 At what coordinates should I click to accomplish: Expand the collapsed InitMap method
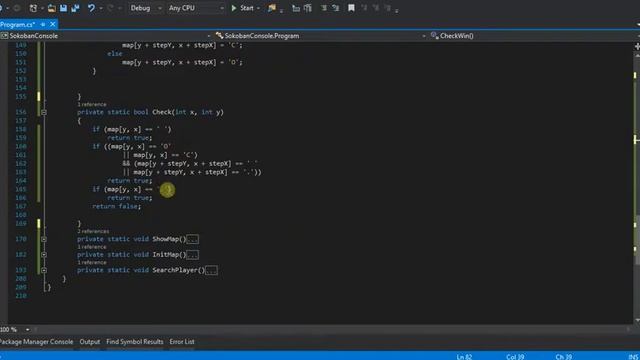click(x=44, y=255)
